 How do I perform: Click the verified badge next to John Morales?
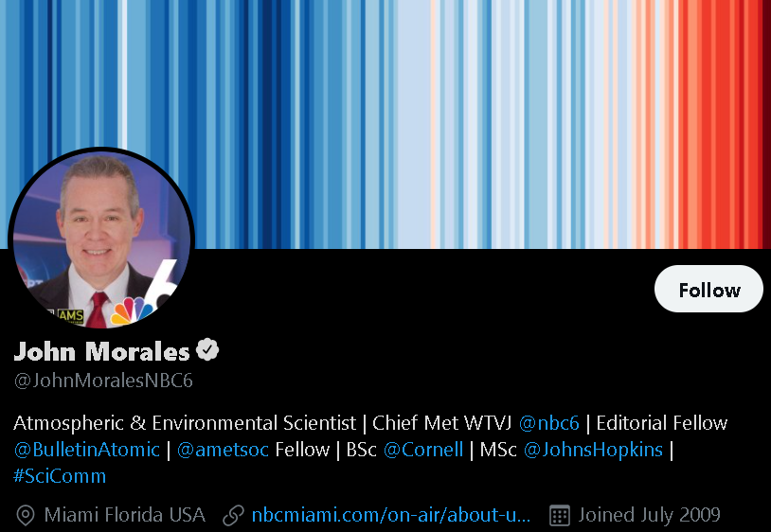click(207, 349)
